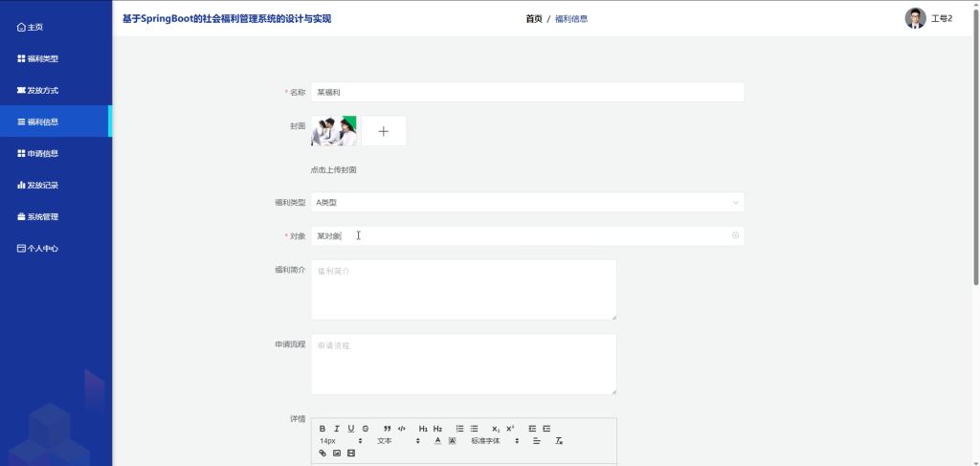This screenshot has width=980, height=466.
Task: Focus the 申请流程 text area
Action: (464, 365)
